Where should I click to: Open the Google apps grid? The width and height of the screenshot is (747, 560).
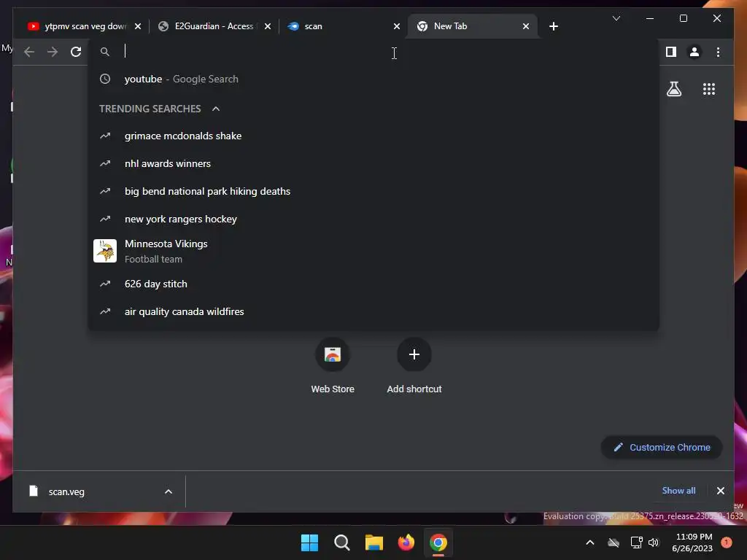tap(709, 89)
